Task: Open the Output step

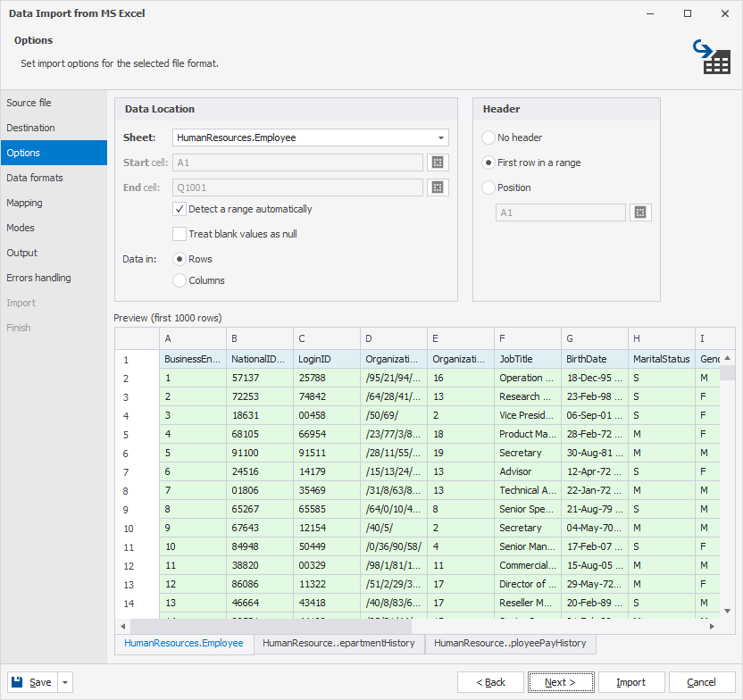Action: 54,253
